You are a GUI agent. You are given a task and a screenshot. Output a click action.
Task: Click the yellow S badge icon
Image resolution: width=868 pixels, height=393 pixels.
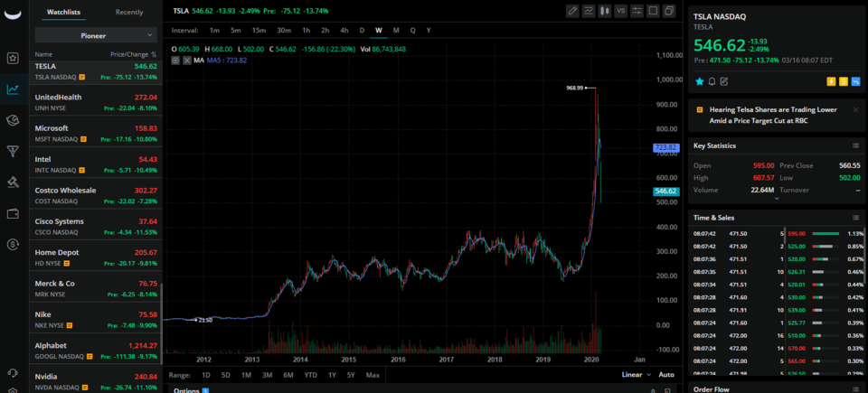[x=844, y=82]
